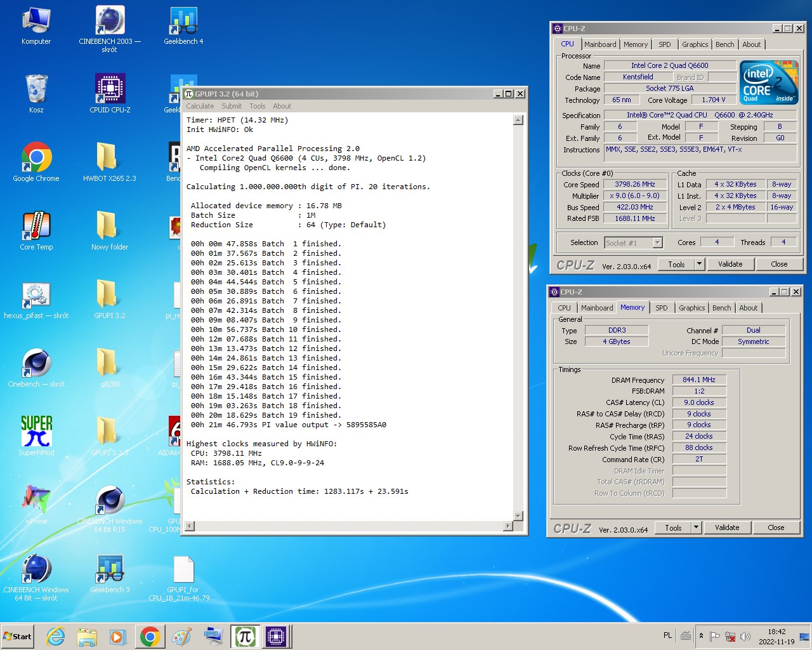Launch Geekbench 4 desktop icon

coord(183,25)
